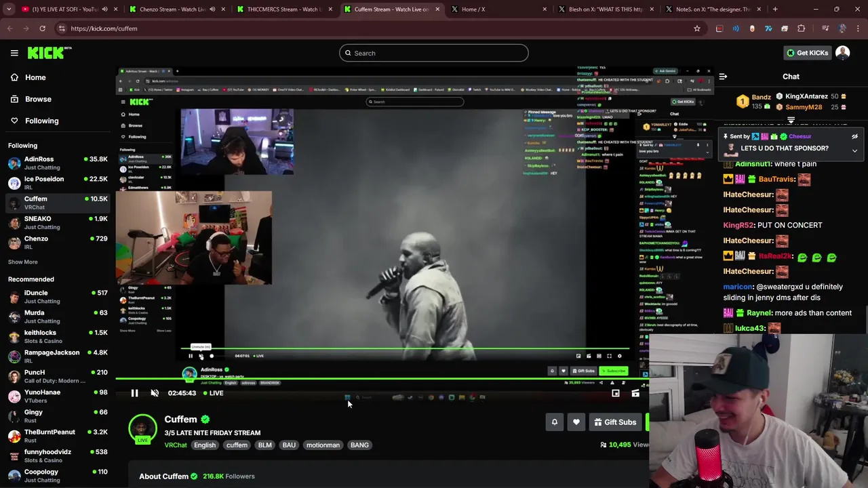Open a new browser tab

775,9
